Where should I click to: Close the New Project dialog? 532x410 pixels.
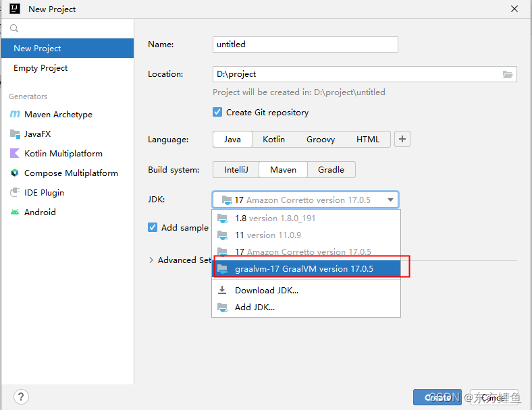click(x=514, y=9)
